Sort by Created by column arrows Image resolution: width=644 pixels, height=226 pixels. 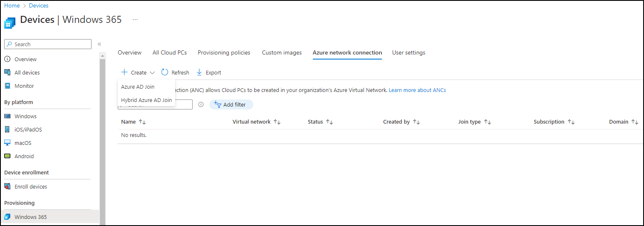(x=416, y=122)
